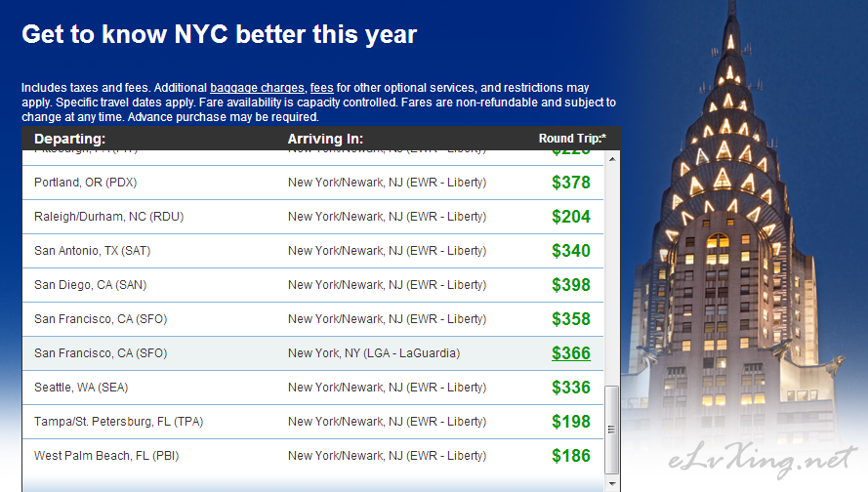The height and width of the screenshot is (492, 868).
Task: Open the fees link
Action: coord(321,88)
